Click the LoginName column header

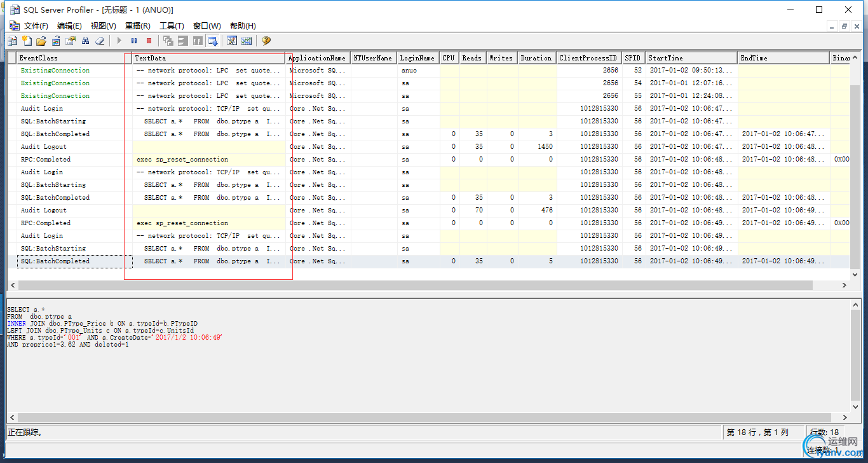click(419, 58)
